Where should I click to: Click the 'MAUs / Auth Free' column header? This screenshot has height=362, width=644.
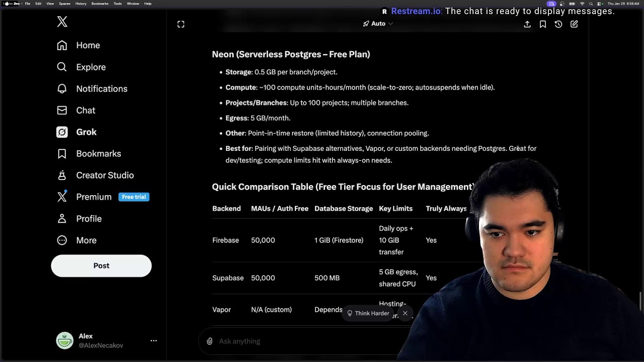point(280,208)
